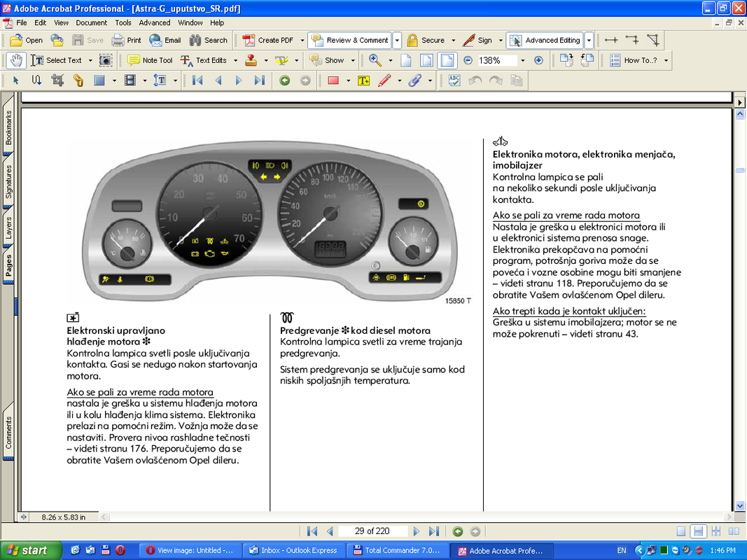747x560 pixels.
Task: Select the yellow Text Box tool
Action: tap(364, 80)
